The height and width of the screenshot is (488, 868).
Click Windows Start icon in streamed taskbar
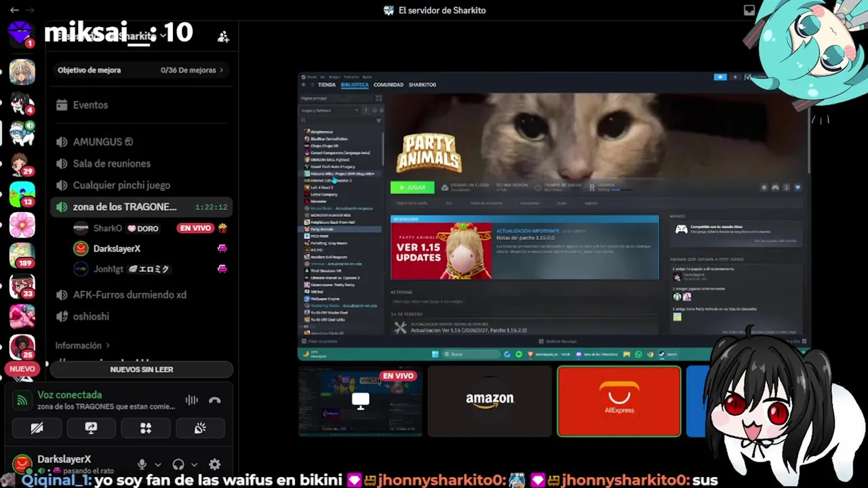click(435, 354)
